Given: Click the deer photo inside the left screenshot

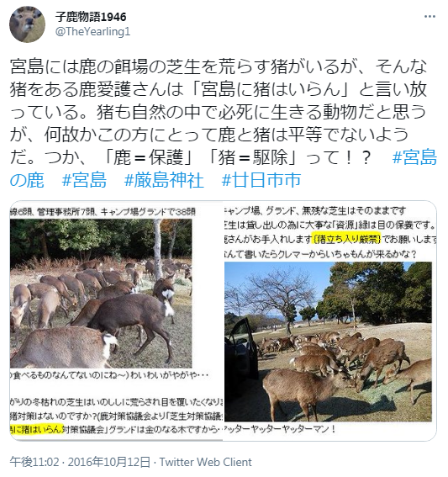Looking at the screenshot, I should pyautogui.click(x=101, y=294).
